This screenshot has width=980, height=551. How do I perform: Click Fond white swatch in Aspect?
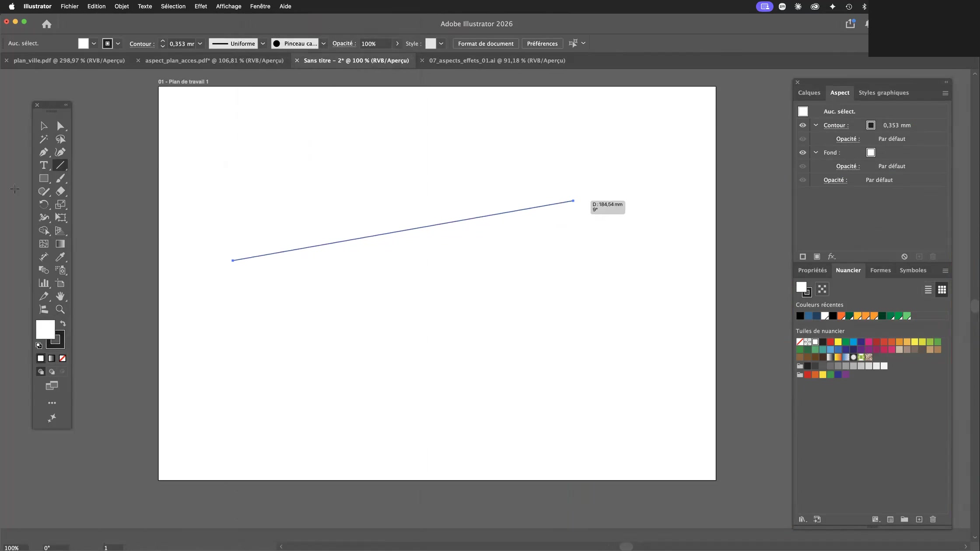coord(871,152)
